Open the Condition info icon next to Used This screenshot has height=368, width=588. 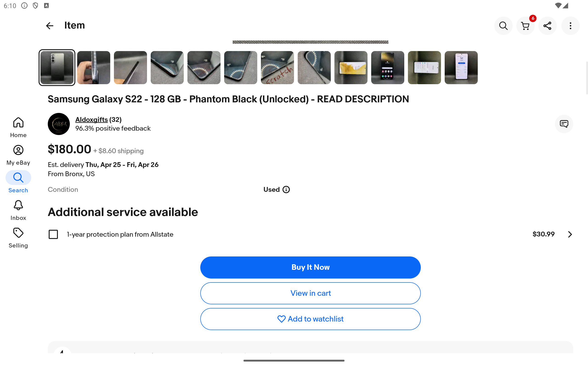(286, 190)
